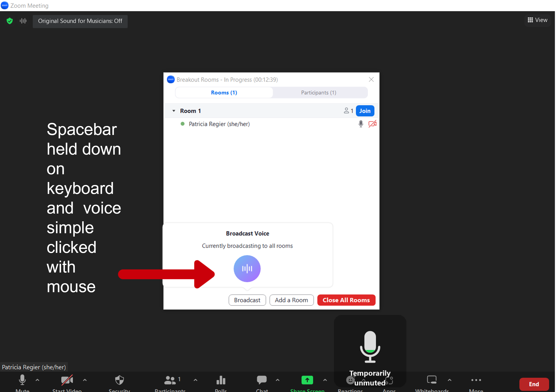This screenshot has height=392, width=557.
Task: Toggle Original Sound for Musicians button
Action: 80,21
